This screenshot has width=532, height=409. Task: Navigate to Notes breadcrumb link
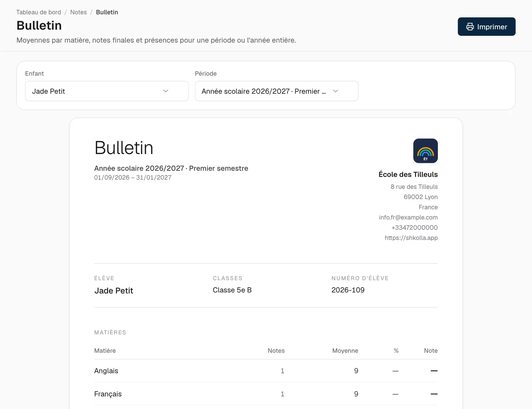78,12
